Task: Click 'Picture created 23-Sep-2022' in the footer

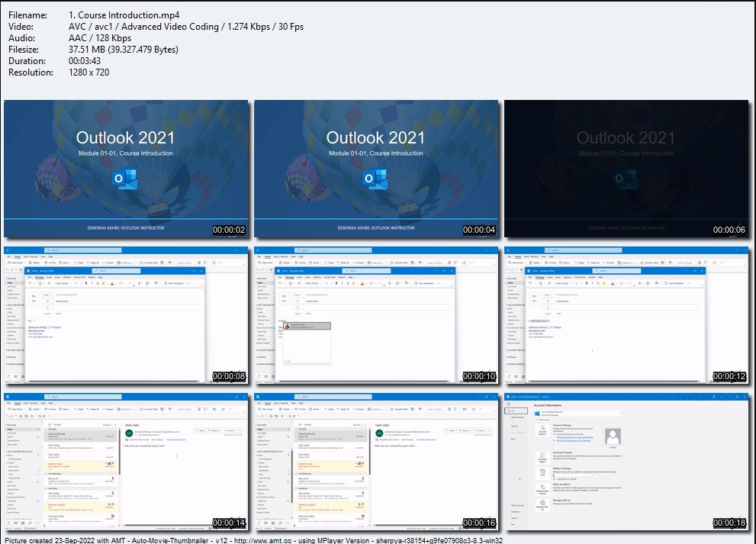Action: pos(50,541)
